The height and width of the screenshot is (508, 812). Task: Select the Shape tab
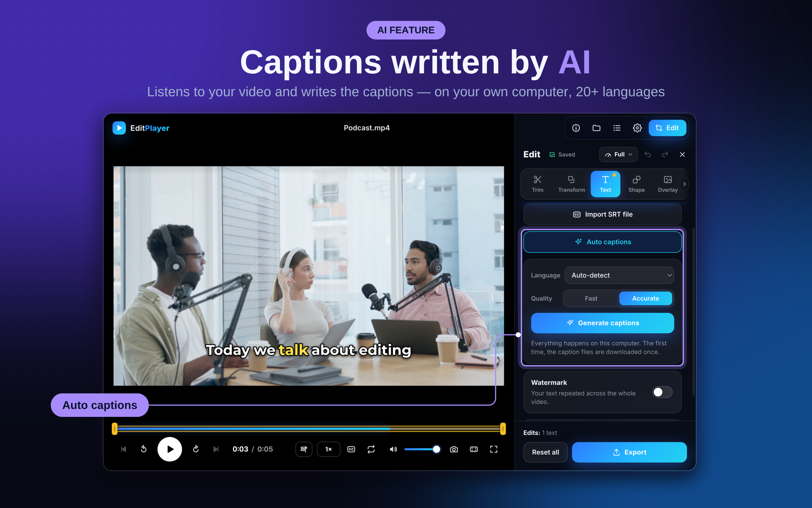coord(637,184)
